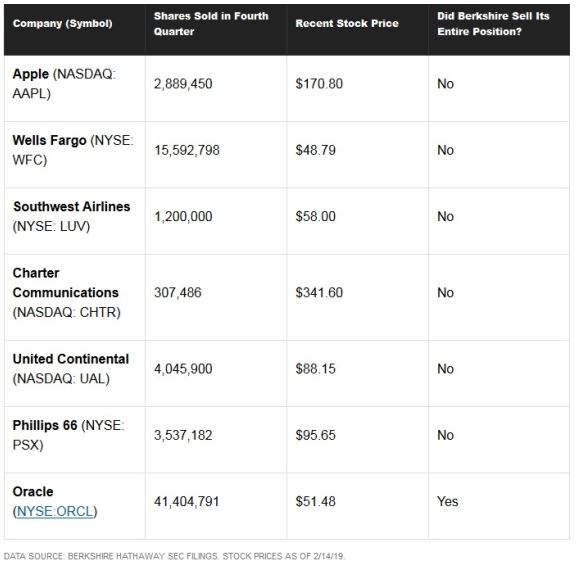Select the Yes answer in Oracle row
This screenshot has width=577, height=567.
447,502
